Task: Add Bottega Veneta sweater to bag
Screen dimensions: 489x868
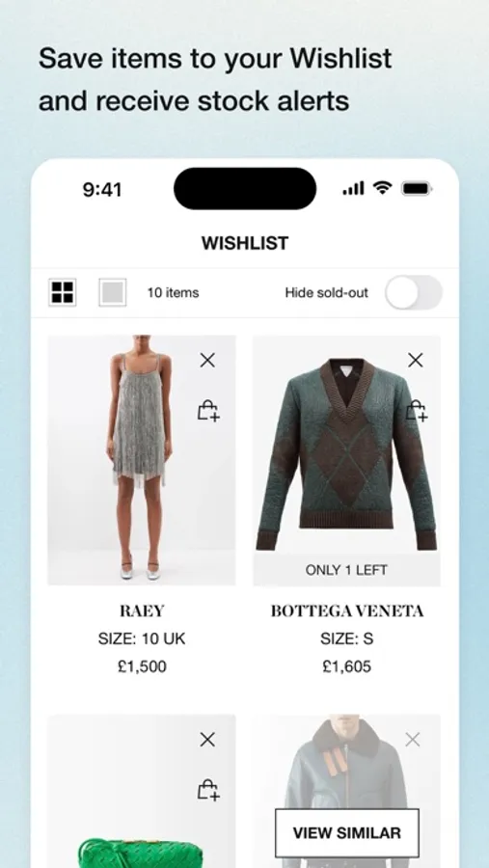Action: click(416, 411)
